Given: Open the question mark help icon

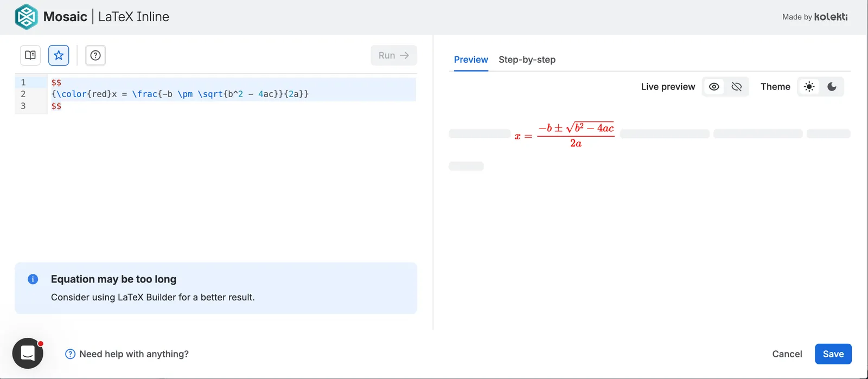Looking at the screenshot, I should point(95,55).
